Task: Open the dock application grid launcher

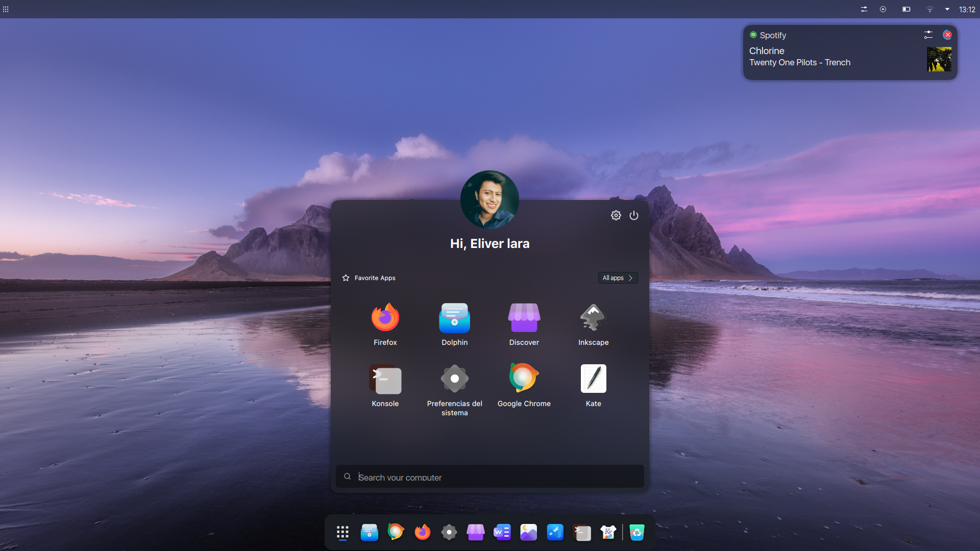Action: click(342, 533)
